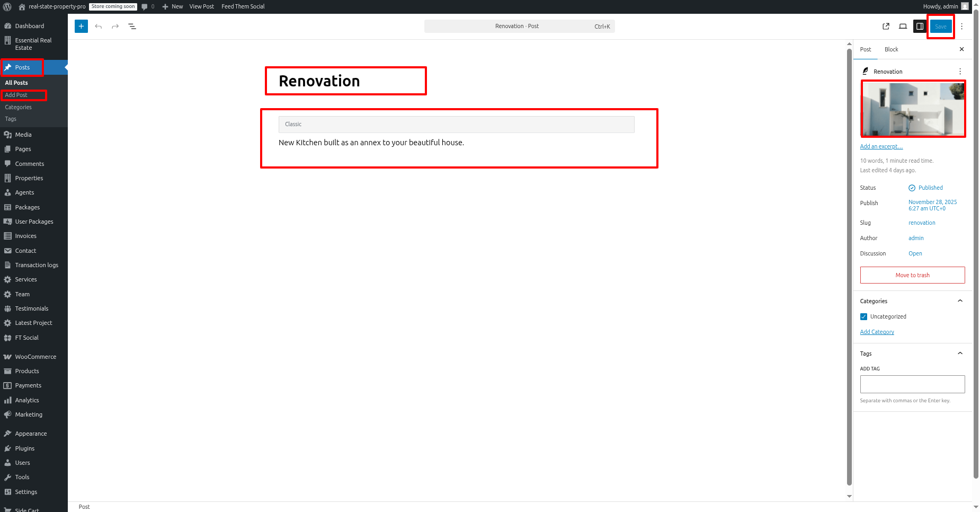Click the undo arrow icon
Screen dimensions: 980x512
[x=99, y=26]
